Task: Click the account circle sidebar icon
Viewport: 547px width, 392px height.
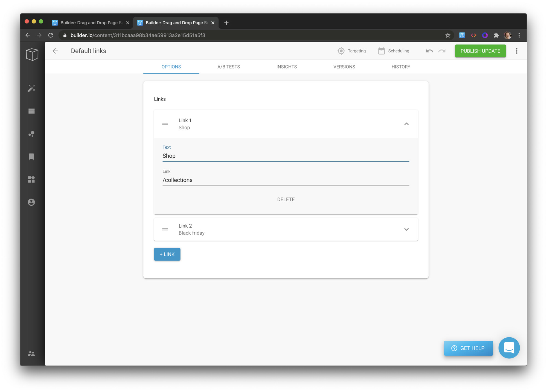Action: point(31,202)
